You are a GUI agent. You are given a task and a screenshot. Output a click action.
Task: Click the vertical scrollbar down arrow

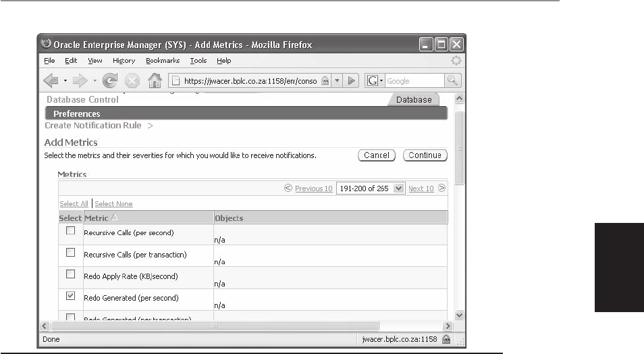459,315
